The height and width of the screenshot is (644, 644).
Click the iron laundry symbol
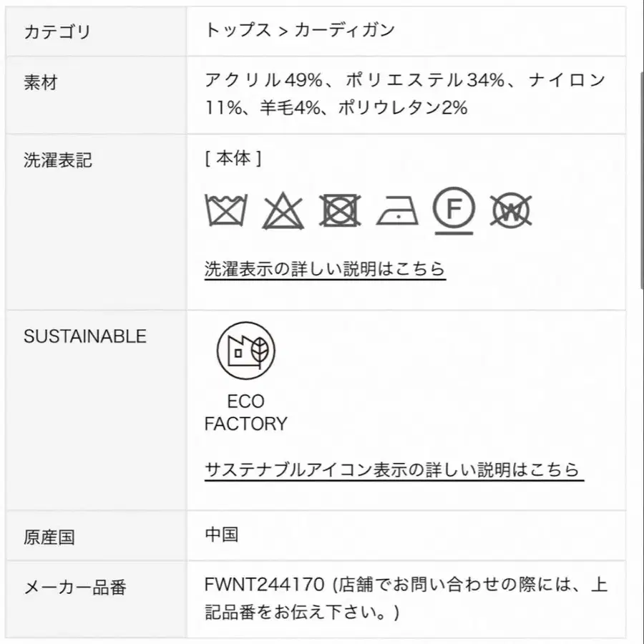397,211
